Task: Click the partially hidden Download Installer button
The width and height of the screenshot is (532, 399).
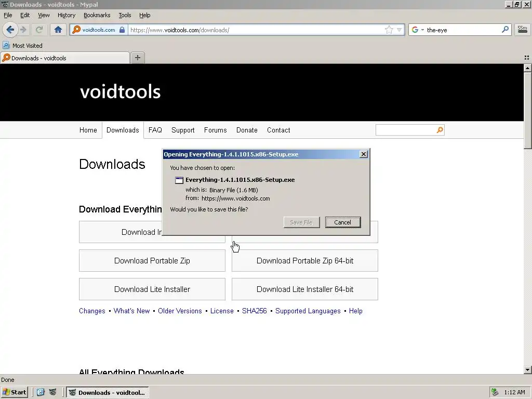Action: coord(121,232)
